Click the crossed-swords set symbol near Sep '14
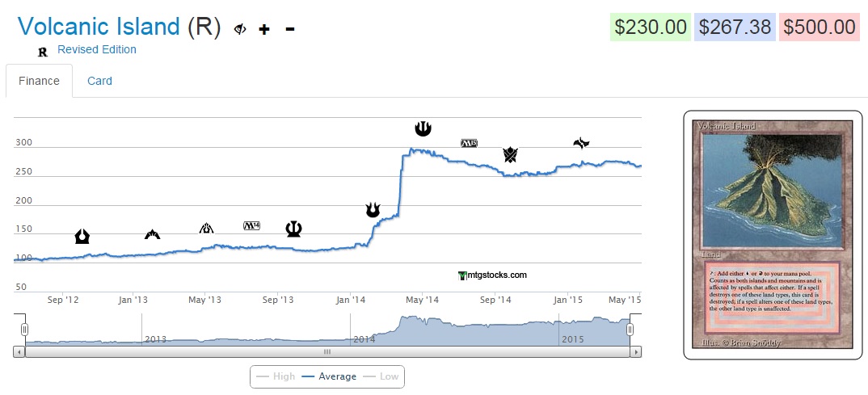 pyautogui.click(x=510, y=153)
